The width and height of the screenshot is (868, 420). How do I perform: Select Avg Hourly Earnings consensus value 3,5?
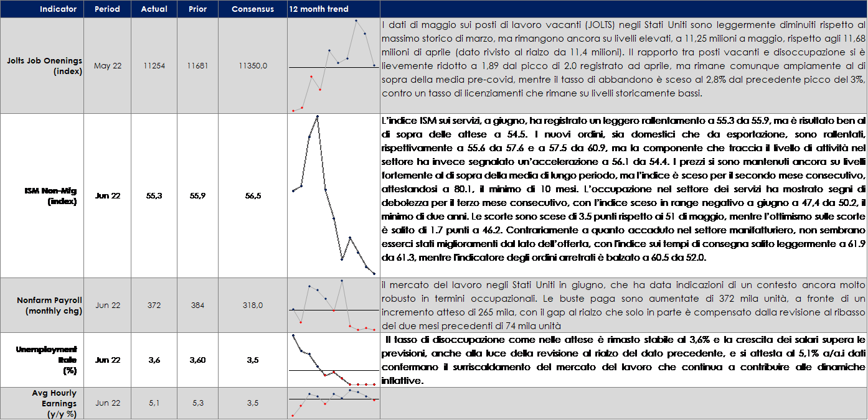coord(252,403)
